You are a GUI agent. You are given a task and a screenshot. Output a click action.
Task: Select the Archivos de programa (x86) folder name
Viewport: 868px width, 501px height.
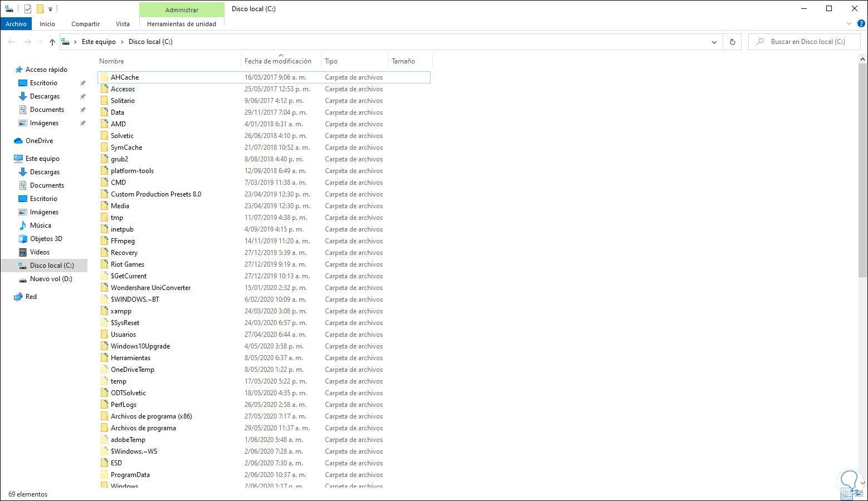(x=152, y=416)
